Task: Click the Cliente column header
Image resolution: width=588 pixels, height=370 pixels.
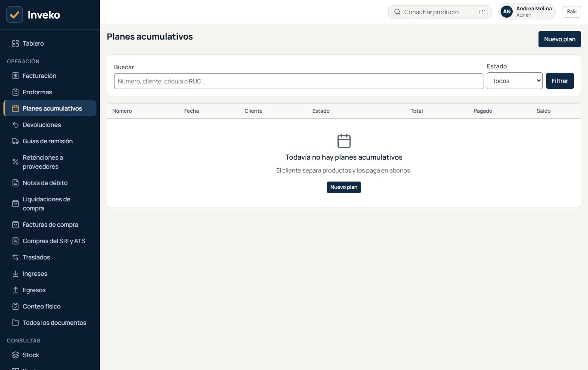Action: 254,111
